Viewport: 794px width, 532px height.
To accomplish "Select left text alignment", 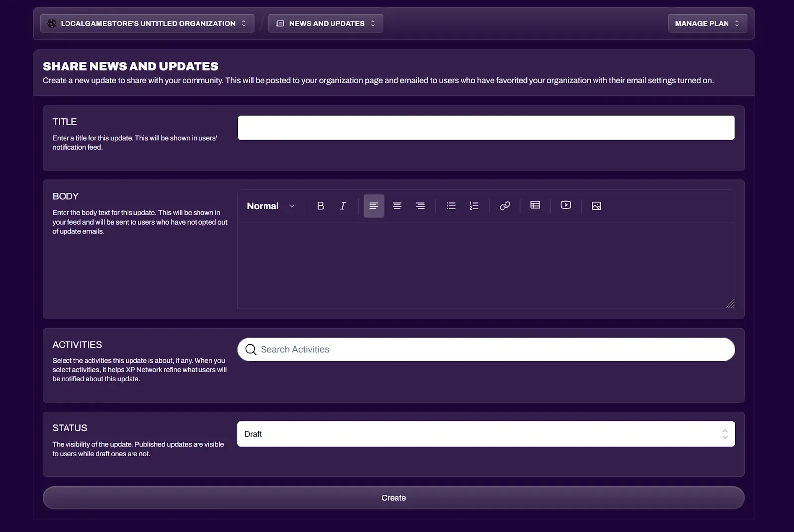I will tap(374, 205).
